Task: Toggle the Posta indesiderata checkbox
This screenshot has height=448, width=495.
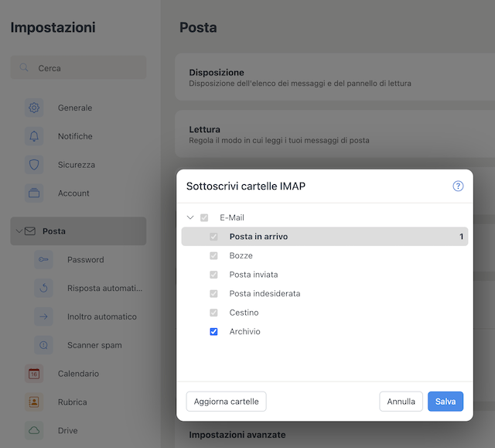Action: 213,293
